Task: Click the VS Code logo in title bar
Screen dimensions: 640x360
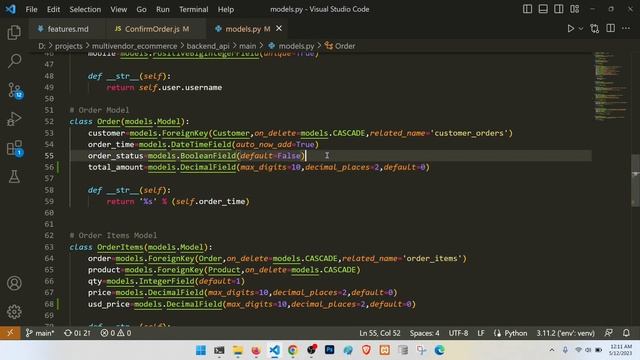Action: pyautogui.click(x=10, y=9)
